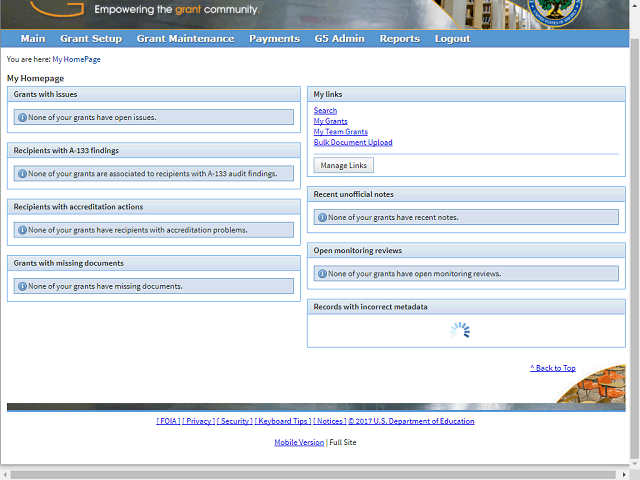The width and height of the screenshot is (640, 480).
Task: Open the Reports menu
Action: point(400,39)
